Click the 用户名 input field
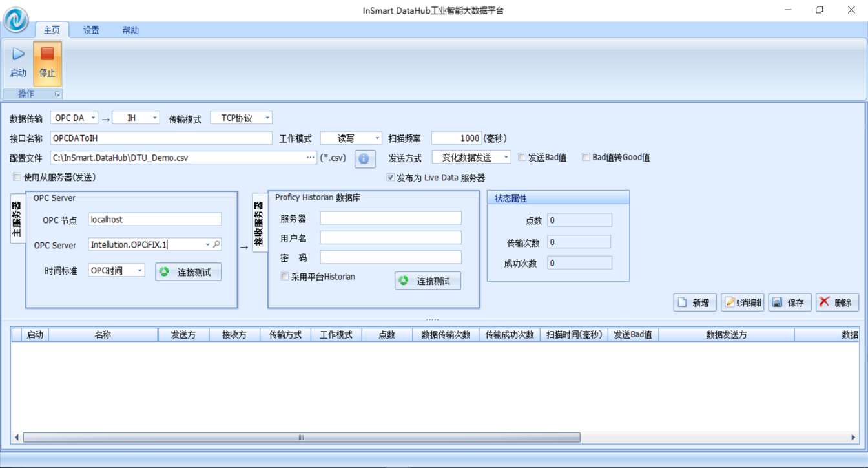868x468 pixels. click(x=391, y=238)
